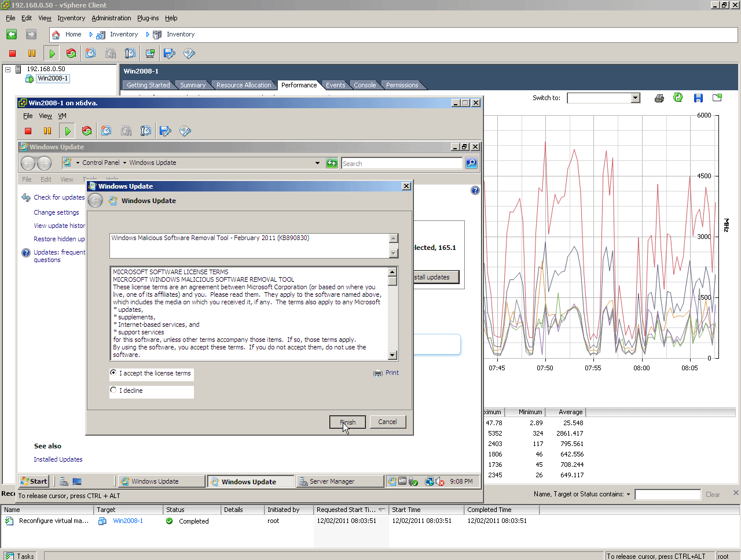Click the recent tasks filter text field
The height and width of the screenshot is (560, 741).
[x=667, y=495]
